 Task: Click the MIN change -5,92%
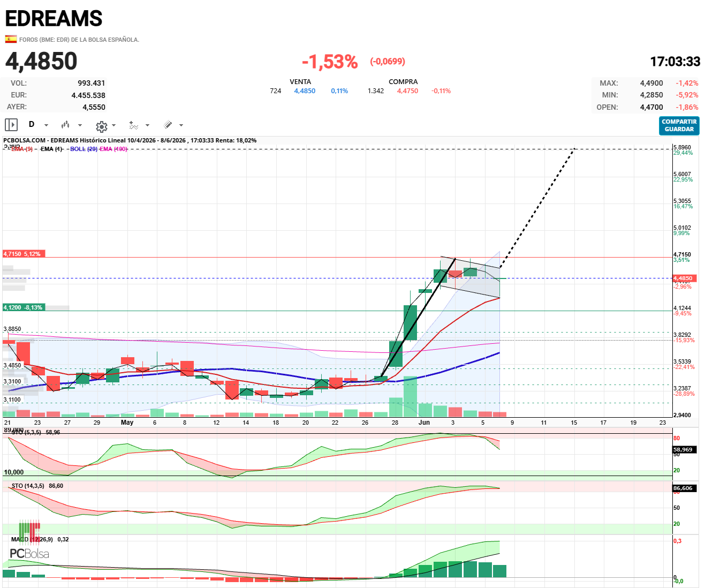[687, 95]
